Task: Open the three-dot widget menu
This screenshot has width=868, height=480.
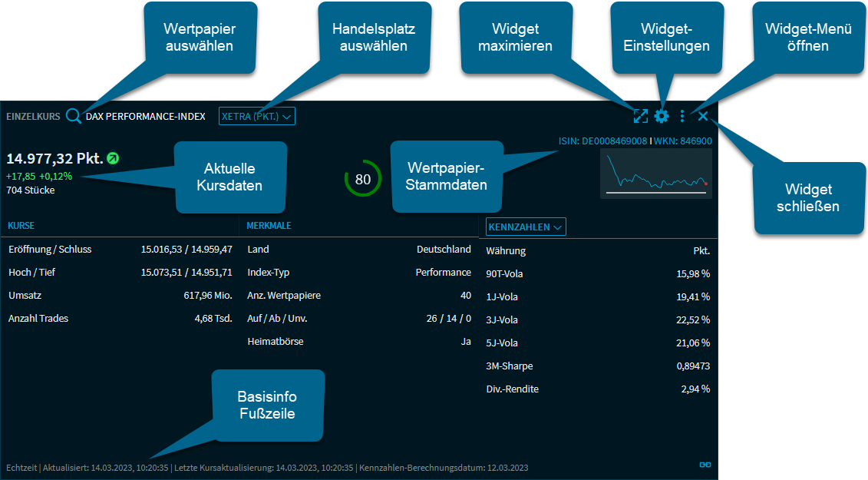Action: click(682, 116)
